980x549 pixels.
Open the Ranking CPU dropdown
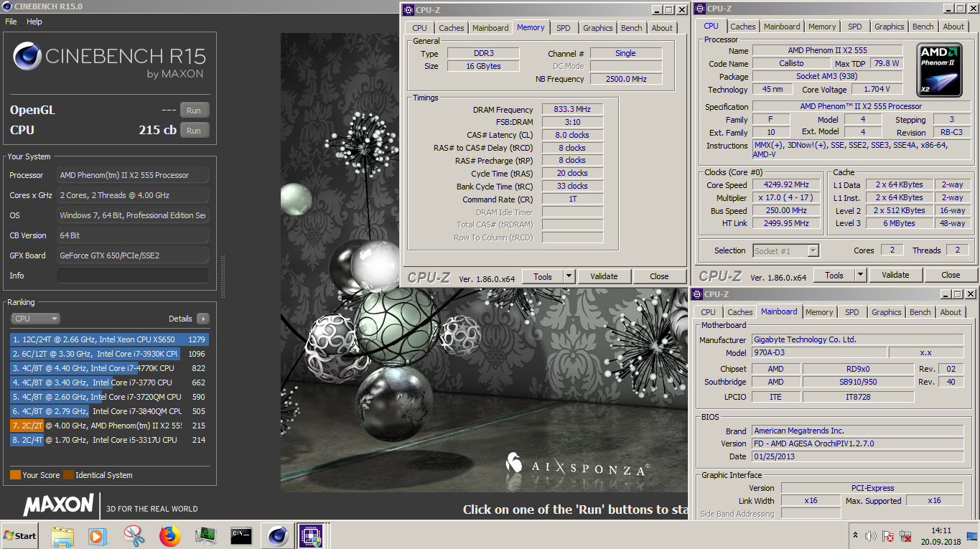click(35, 319)
